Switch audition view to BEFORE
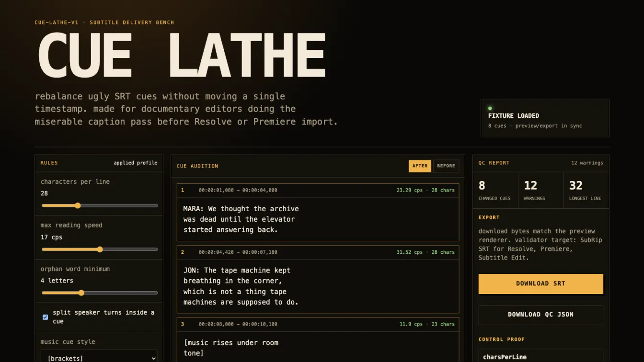This screenshot has height=362, width=644. click(446, 166)
